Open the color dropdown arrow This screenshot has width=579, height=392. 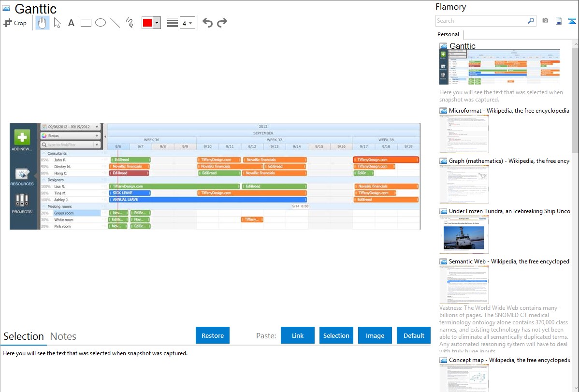coord(157,23)
